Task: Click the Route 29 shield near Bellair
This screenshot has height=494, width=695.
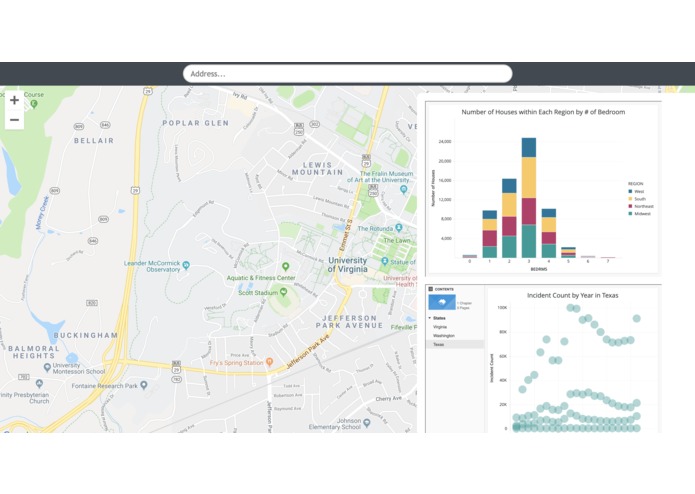Action: pyautogui.click(x=135, y=191)
